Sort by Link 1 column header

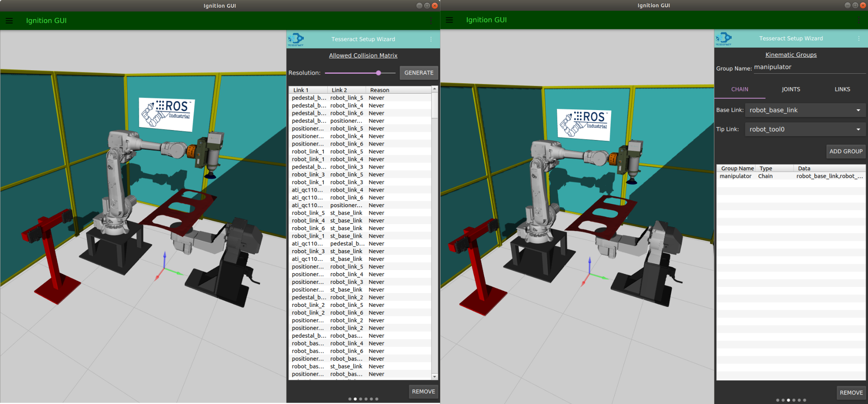pos(308,90)
